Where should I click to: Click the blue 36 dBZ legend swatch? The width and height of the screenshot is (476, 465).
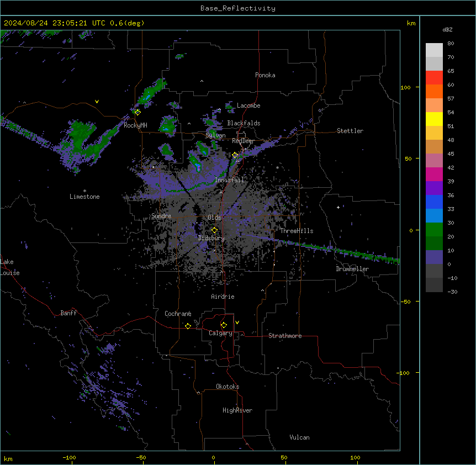click(434, 202)
